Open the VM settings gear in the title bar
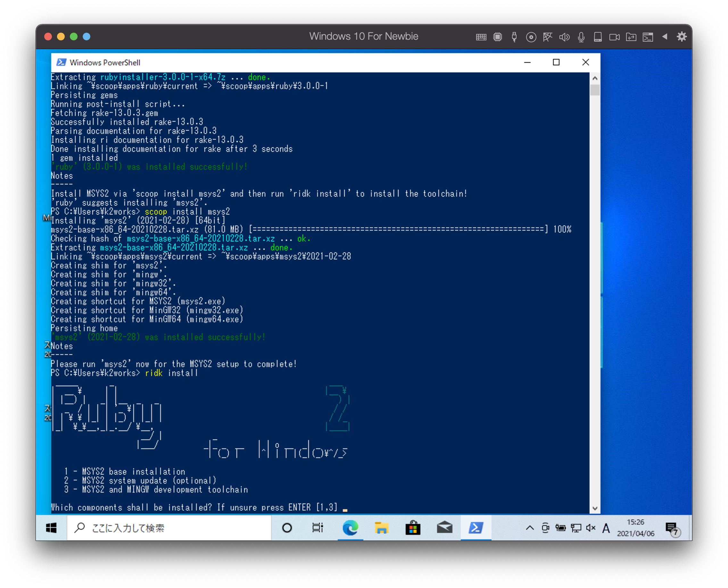 [682, 37]
